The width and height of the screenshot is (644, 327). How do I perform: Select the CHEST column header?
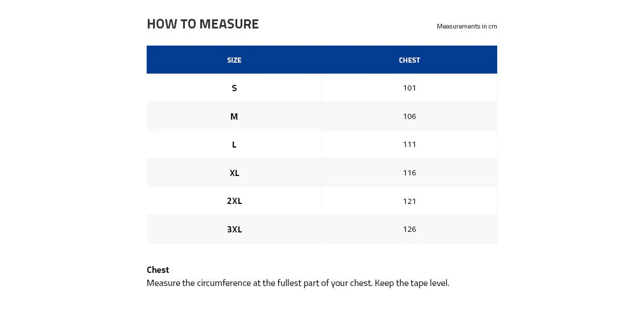point(410,60)
